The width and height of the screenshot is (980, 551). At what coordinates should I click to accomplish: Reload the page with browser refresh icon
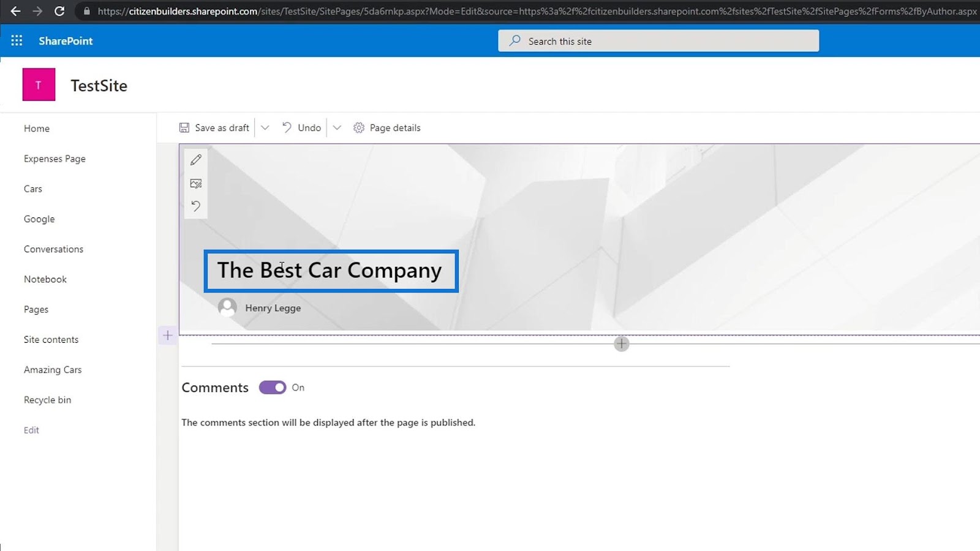pos(59,11)
